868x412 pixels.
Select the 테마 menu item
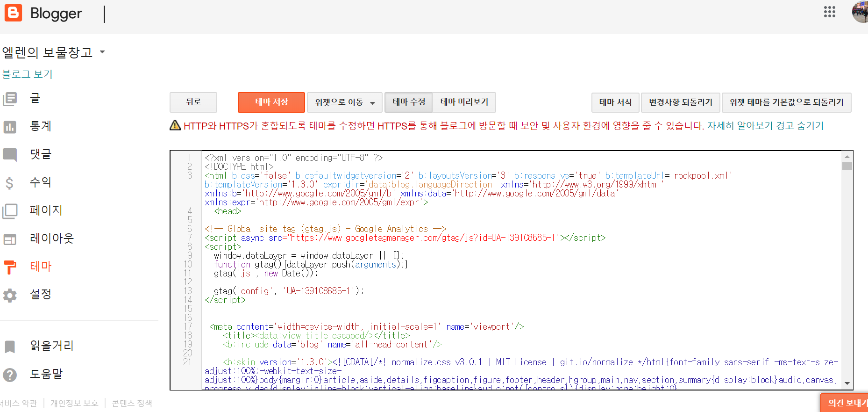[41, 266]
